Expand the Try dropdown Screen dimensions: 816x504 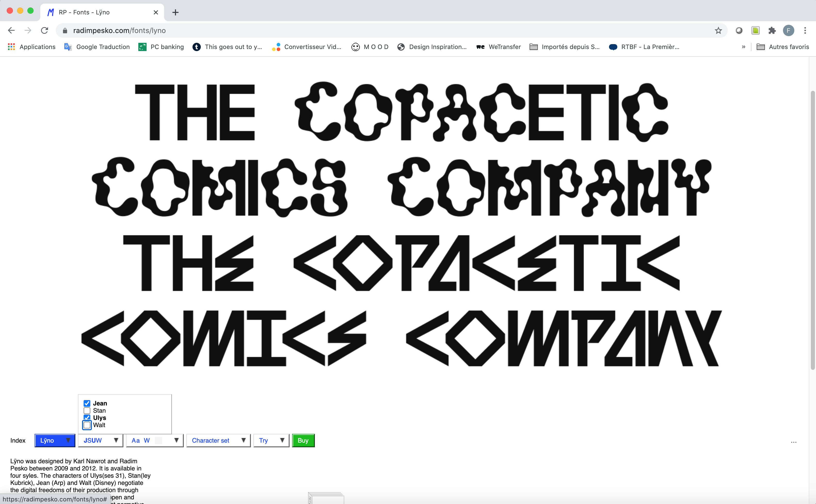(271, 440)
